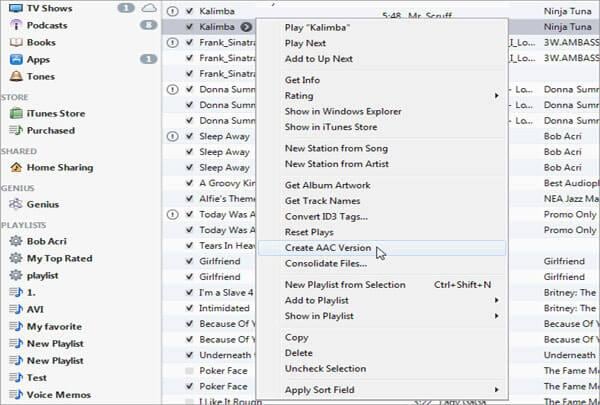The image size is (600, 405).
Task: Expand the Apply Sort Field submenu arrow
Action: tap(496, 390)
